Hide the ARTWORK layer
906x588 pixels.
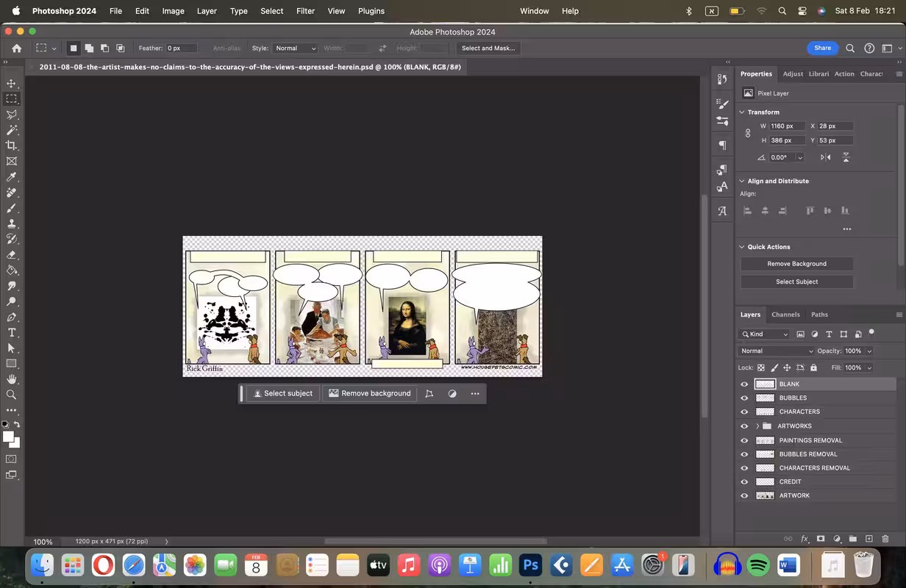(x=744, y=496)
